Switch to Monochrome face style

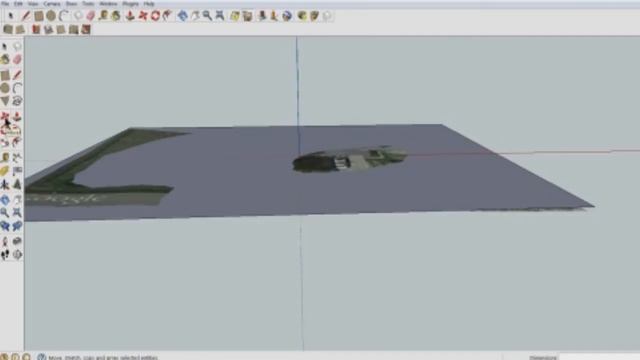pos(86,29)
